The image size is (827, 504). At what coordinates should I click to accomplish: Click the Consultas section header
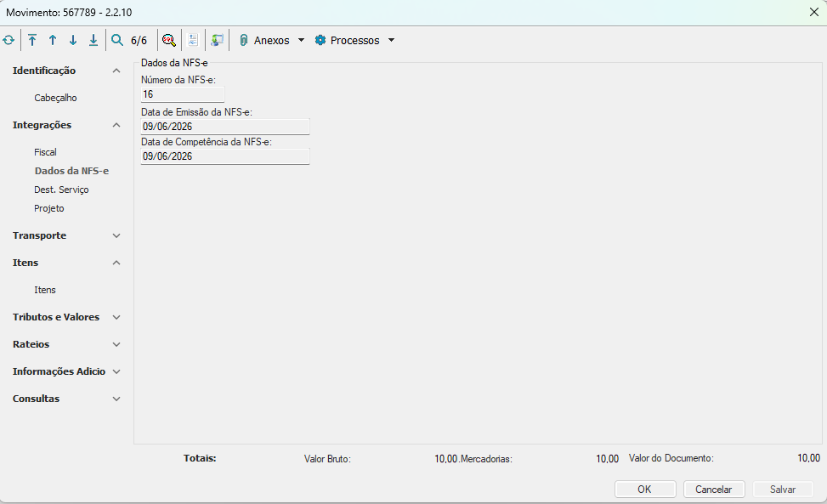(36, 399)
